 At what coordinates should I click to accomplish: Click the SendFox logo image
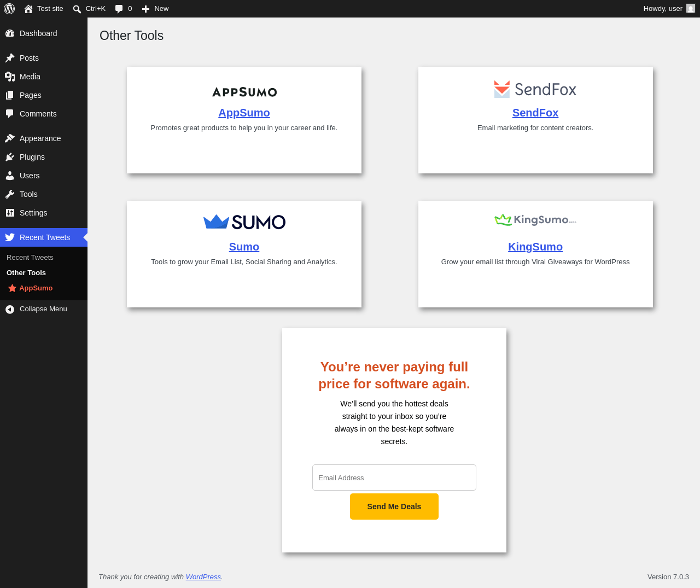pyautogui.click(x=535, y=89)
